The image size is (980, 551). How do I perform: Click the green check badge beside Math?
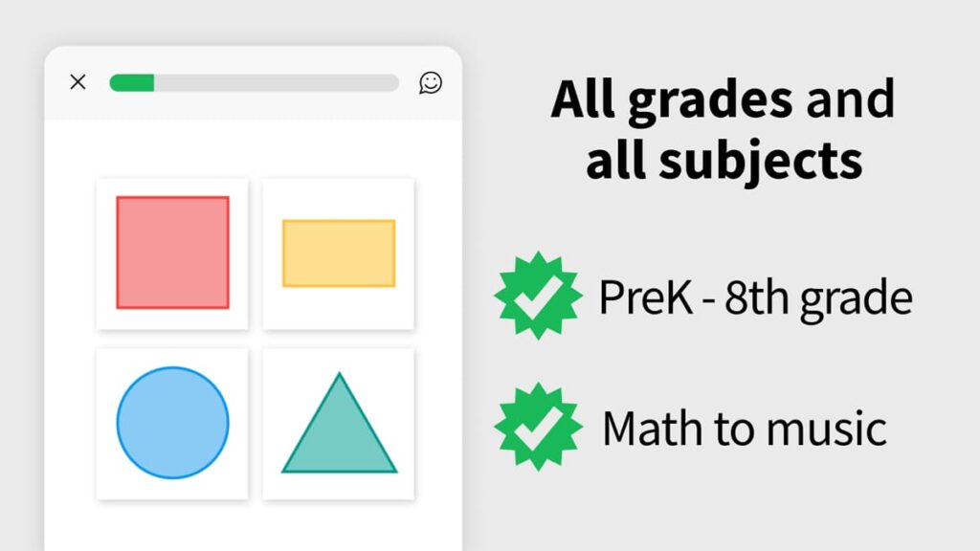(537, 427)
